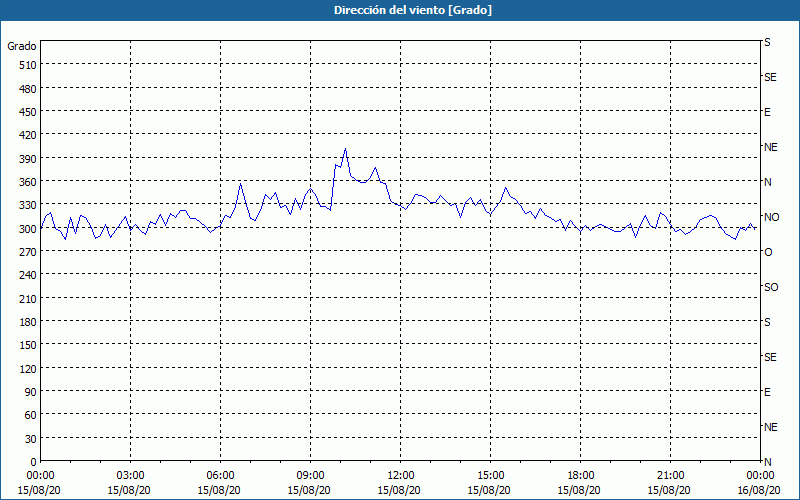Screen dimensions: 800x500
Task: Select the 120 degree axis label
Action: tap(28, 368)
